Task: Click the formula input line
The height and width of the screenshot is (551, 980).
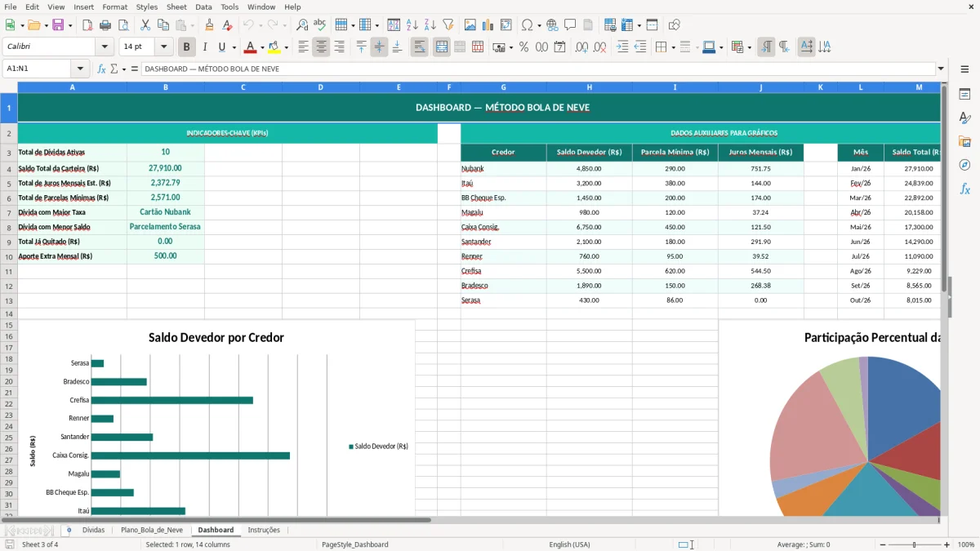Action: tap(537, 69)
